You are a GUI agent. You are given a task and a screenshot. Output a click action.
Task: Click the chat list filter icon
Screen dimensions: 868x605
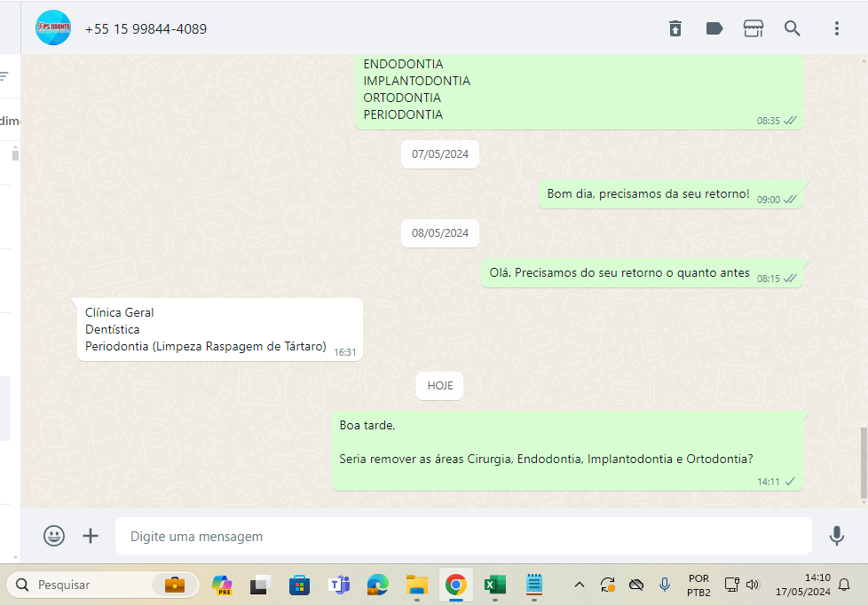[4, 75]
